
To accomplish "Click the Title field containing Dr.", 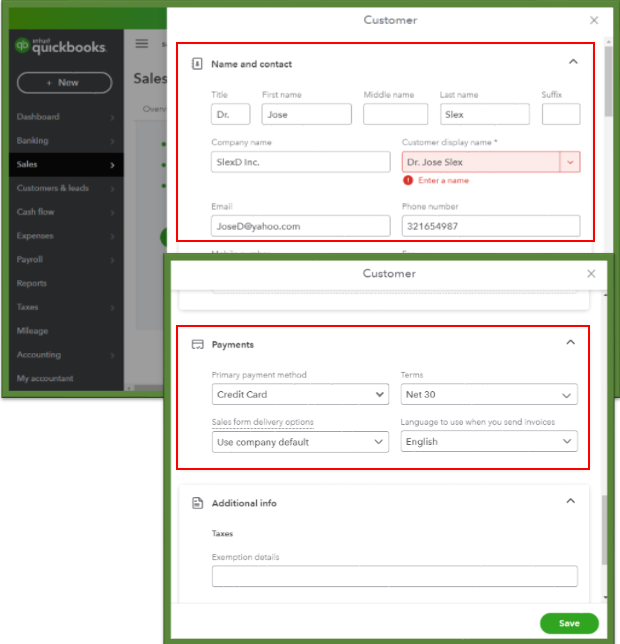I will (230, 114).
